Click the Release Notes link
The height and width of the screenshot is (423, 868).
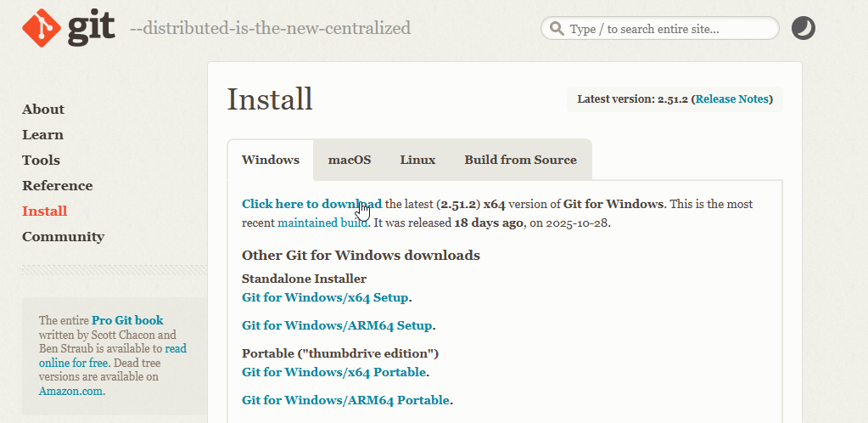pyautogui.click(x=731, y=99)
